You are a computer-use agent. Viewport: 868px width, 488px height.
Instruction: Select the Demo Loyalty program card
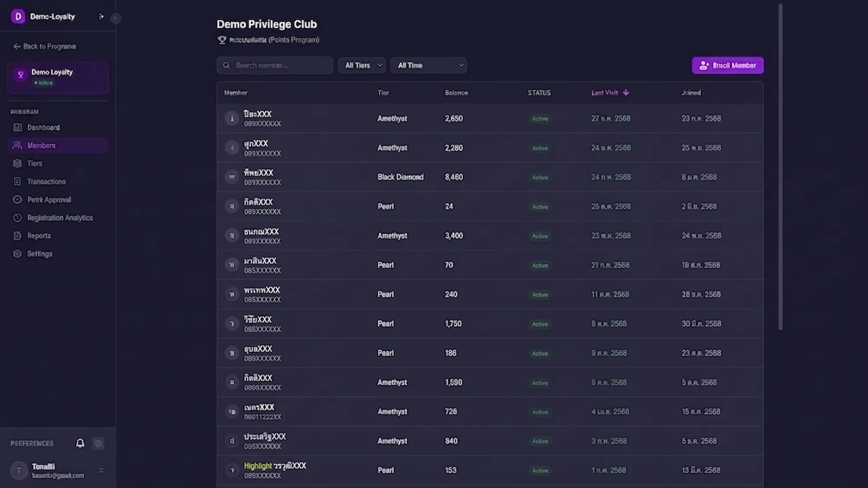[x=58, y=78]
